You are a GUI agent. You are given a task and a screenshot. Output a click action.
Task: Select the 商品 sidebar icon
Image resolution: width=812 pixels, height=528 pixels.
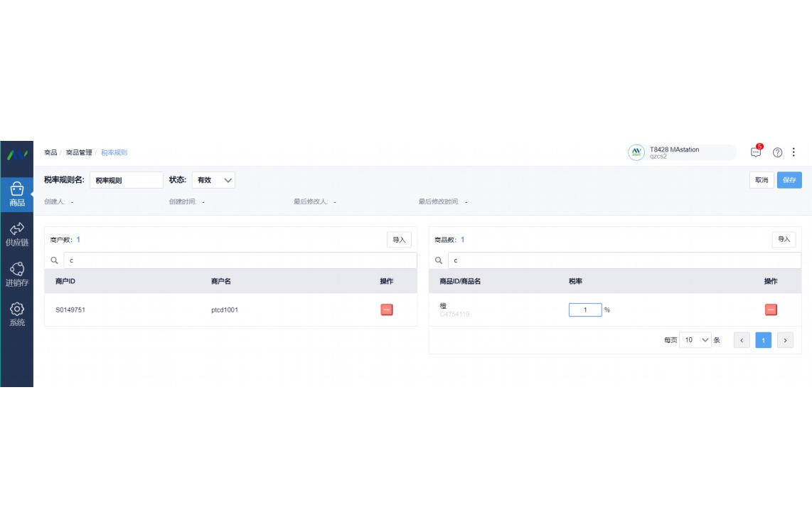(16, 191)
